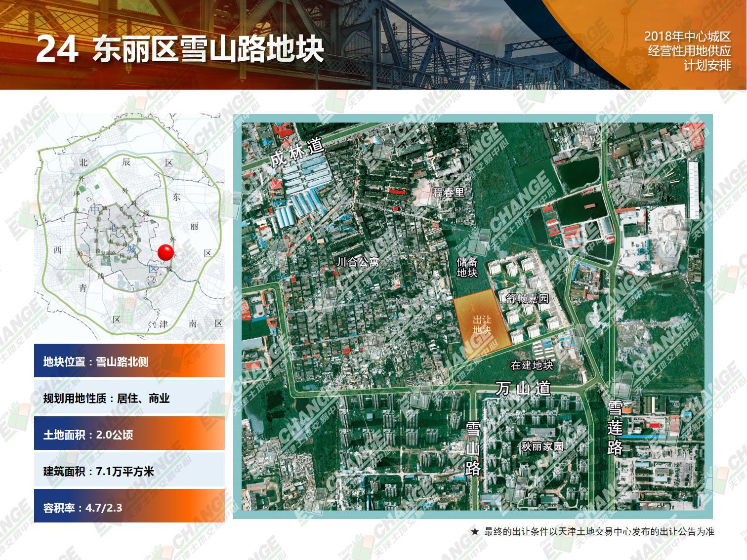
Task: Click the Tianjin city location overview map
Action: (129, 226)
